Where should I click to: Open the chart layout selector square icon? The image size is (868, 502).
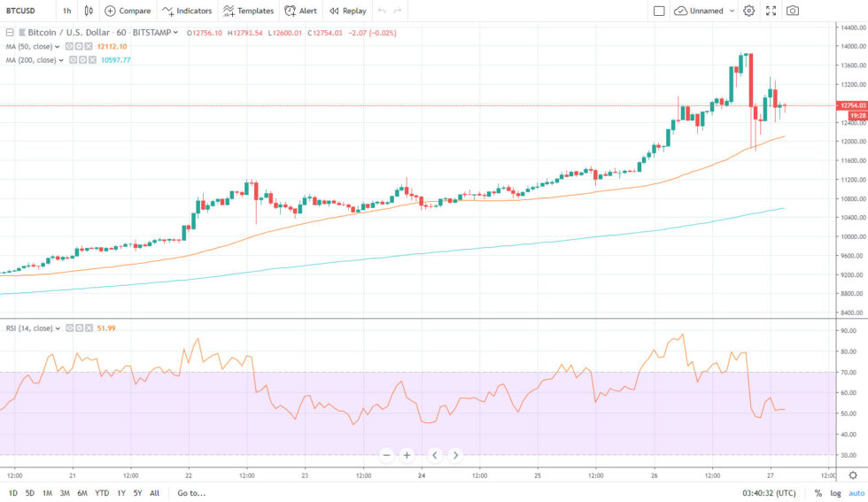coord(659,11)
